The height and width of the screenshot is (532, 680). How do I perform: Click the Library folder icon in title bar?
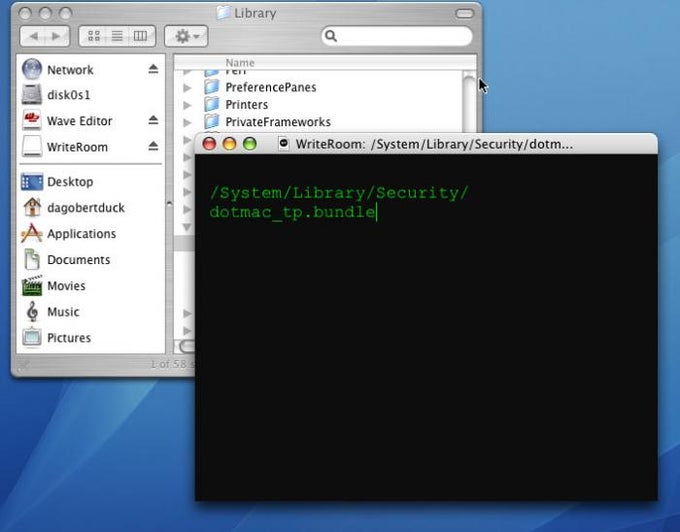[x=223, y=12]
